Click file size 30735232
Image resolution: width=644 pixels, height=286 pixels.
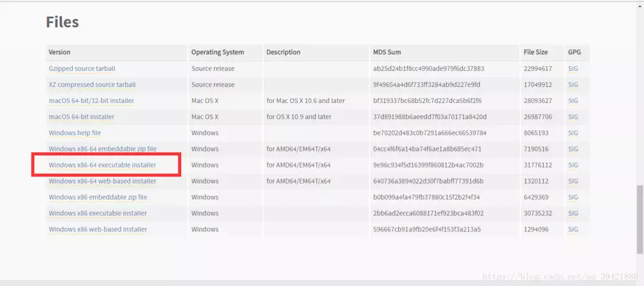click(538, 213)
